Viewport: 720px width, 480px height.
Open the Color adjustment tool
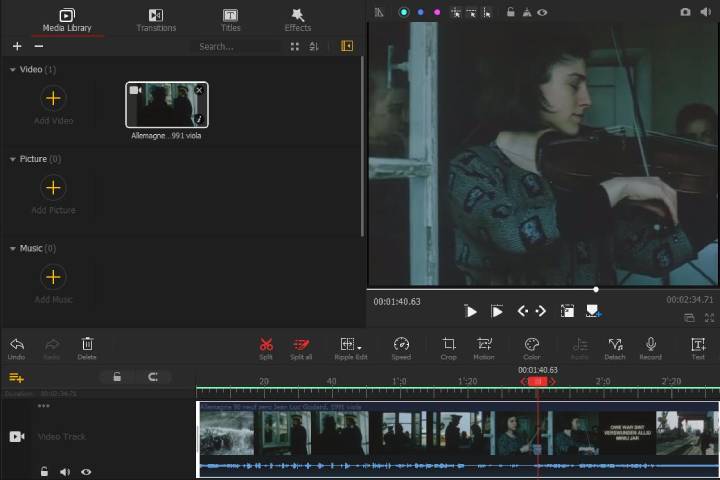[532, 344]
